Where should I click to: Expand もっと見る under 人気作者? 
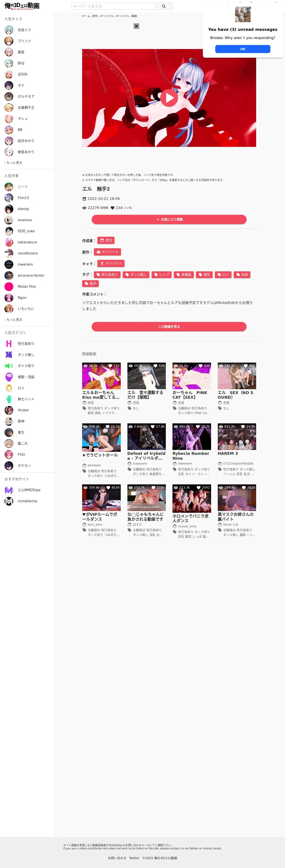pyautogui.click(x=14, y=320)
